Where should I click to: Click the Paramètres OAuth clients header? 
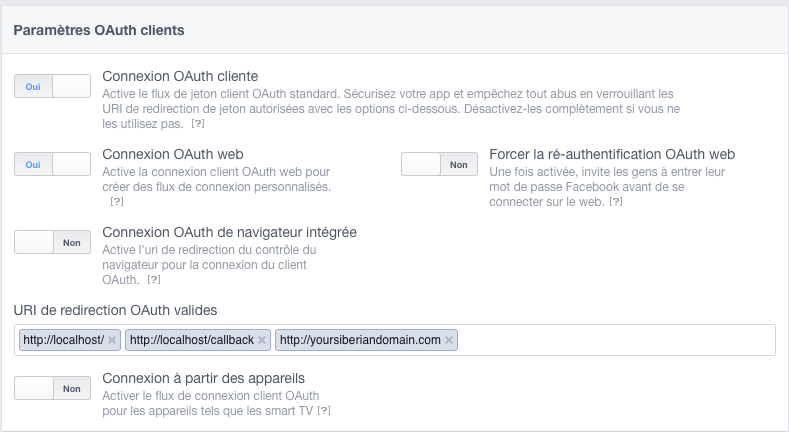tap(98, 30)
